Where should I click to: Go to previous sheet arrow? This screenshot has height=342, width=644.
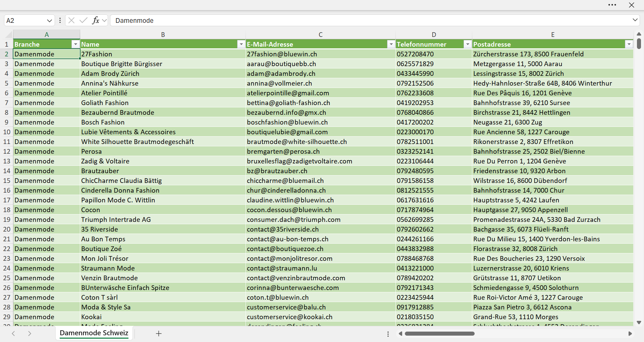pyautogui.click(x=13, y=333)
